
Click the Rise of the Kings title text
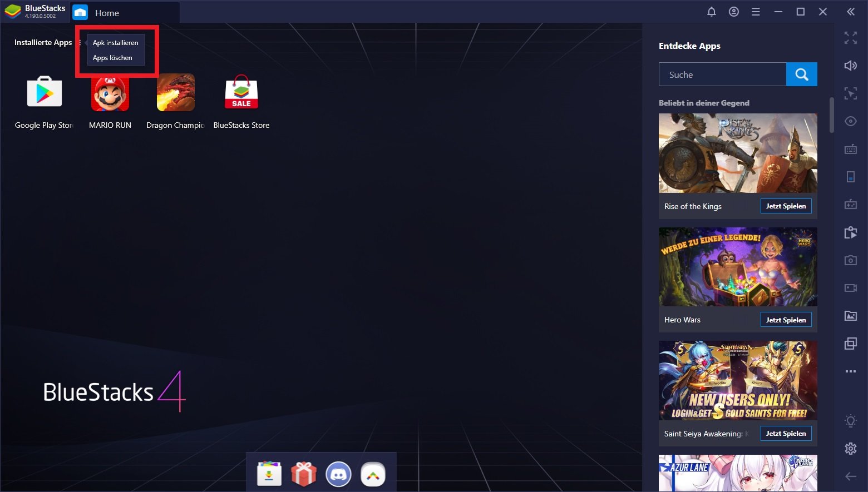693,206
